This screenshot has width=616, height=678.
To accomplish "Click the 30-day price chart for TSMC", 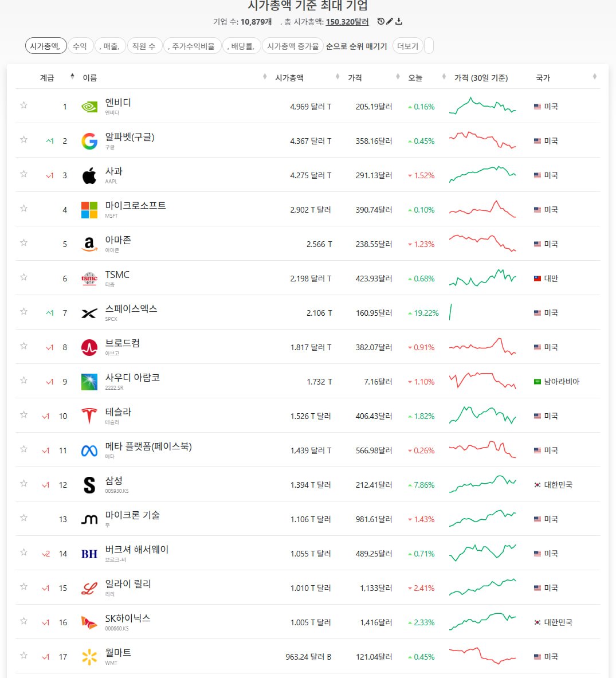I will pos(482,278).
